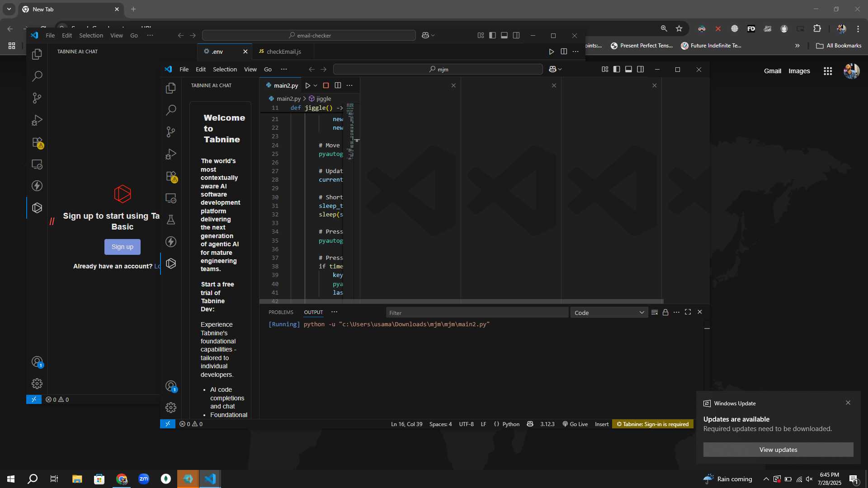
Task: Open Thunder lightning icon in mjm window
Action: [171, 242]
